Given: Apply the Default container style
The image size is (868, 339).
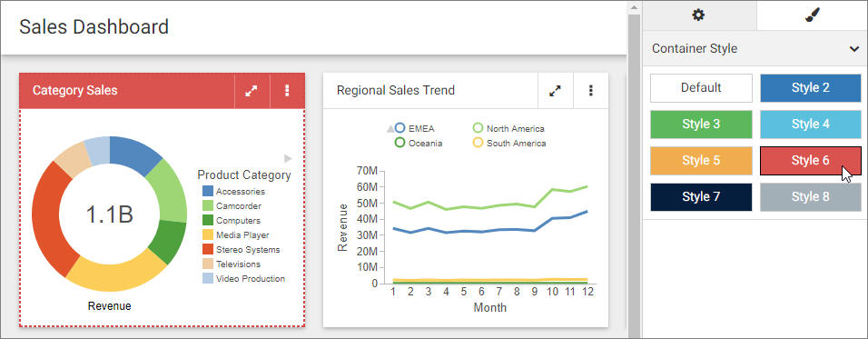Looking at the screenshot, I should pos(701,88).
